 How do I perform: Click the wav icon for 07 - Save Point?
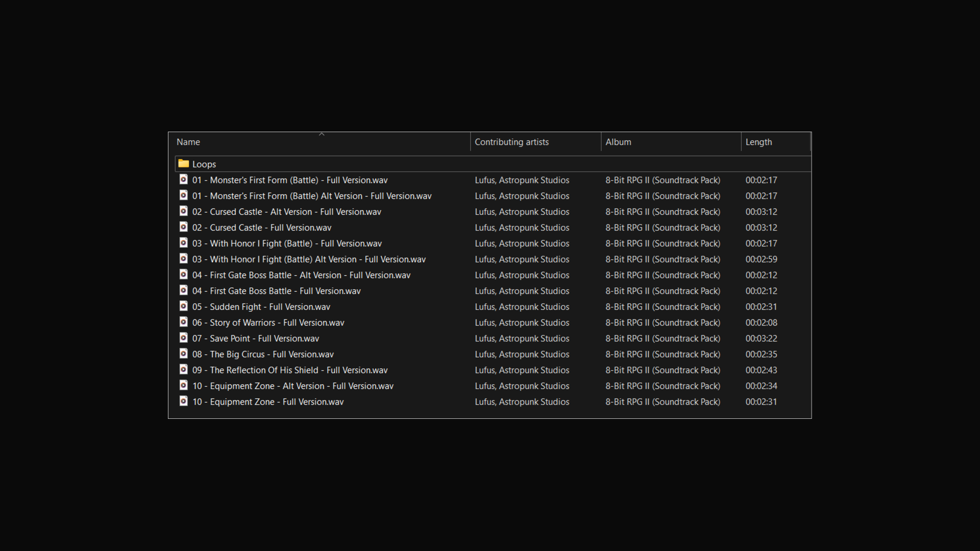184,338
